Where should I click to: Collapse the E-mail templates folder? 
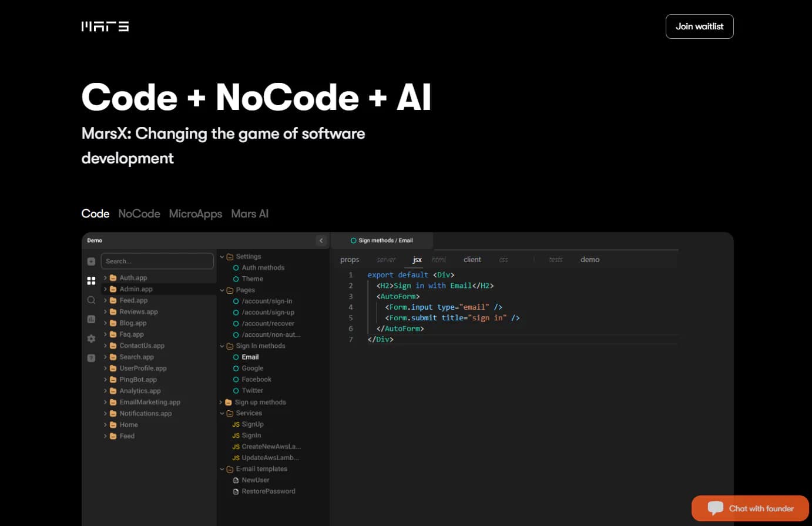click(222, 470)
